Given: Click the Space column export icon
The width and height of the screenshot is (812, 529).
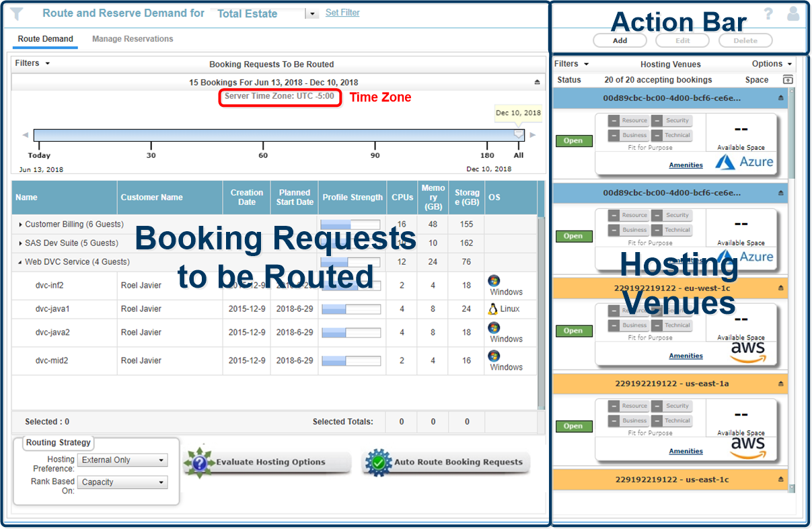Looking at the screenshot, I should [786, 79].
